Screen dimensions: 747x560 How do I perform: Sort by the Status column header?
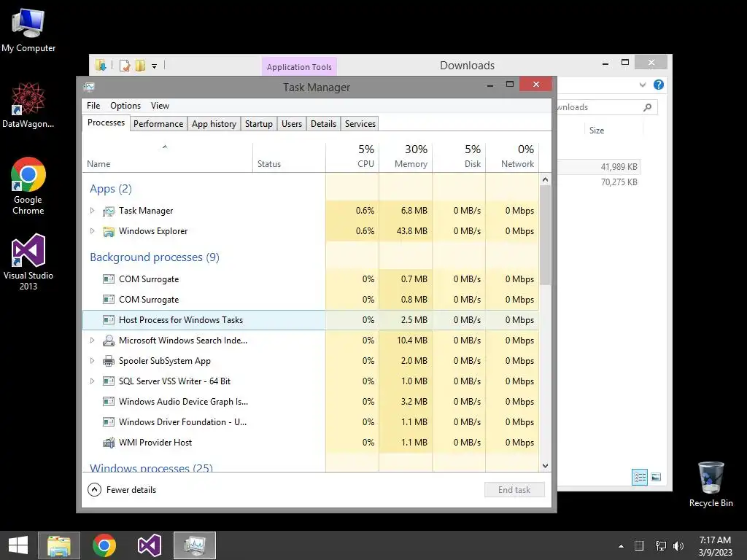coord(289,157)
